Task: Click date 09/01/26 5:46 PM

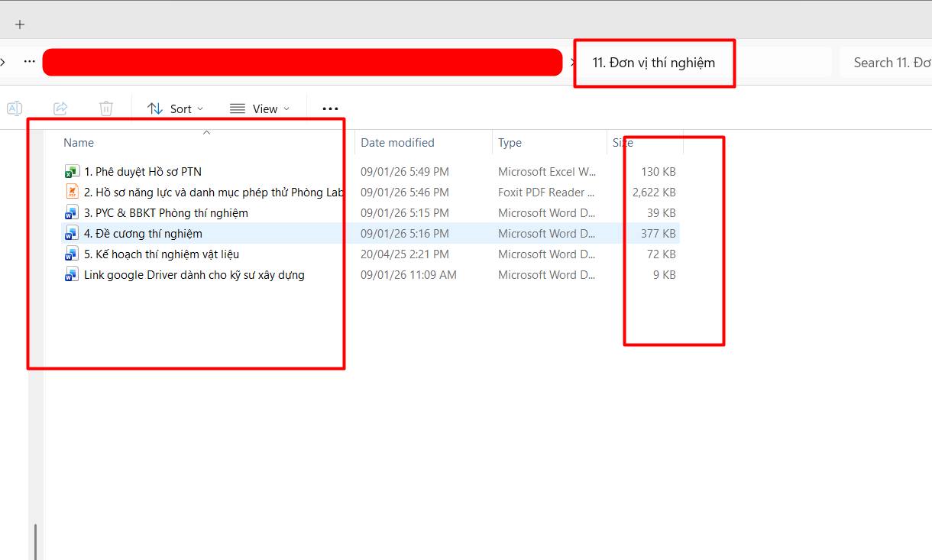Action: click(x=405, y=193)
